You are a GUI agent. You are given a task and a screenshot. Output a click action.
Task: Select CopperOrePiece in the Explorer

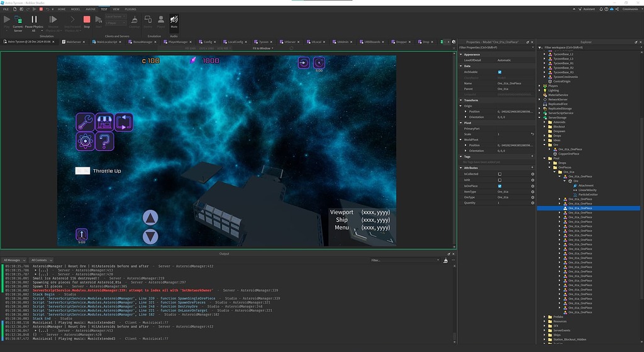pyautogui.click(x=569, y=153)
